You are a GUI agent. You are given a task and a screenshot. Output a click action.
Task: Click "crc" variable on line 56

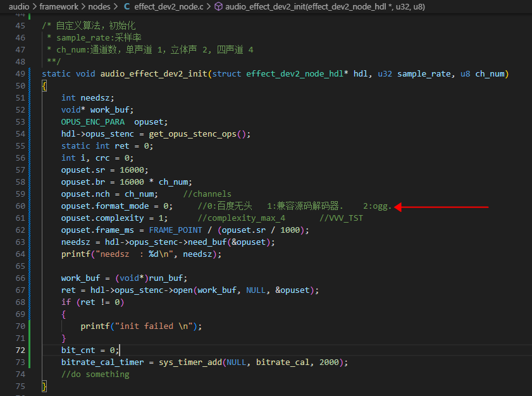[x=102, y=158]
